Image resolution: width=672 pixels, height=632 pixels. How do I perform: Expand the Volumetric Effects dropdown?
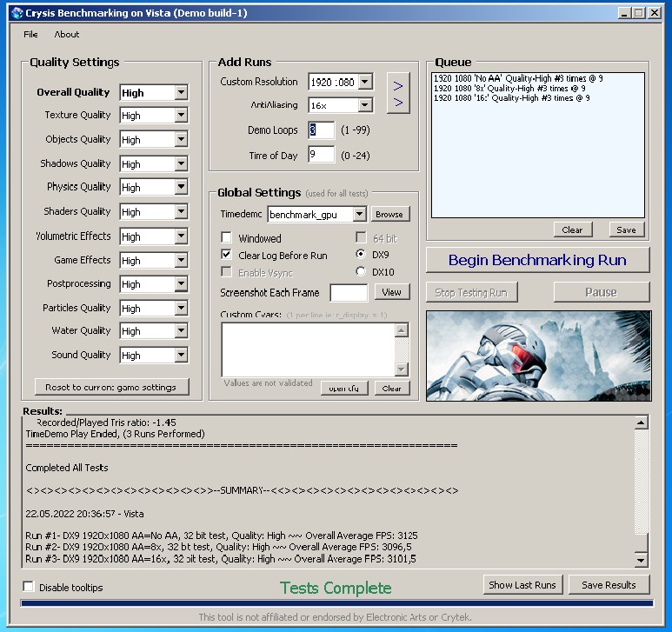(182, 236)
